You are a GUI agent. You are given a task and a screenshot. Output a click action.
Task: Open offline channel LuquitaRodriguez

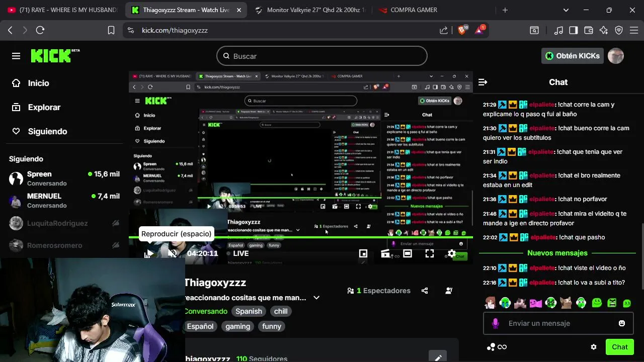click(x=64, y=223)
